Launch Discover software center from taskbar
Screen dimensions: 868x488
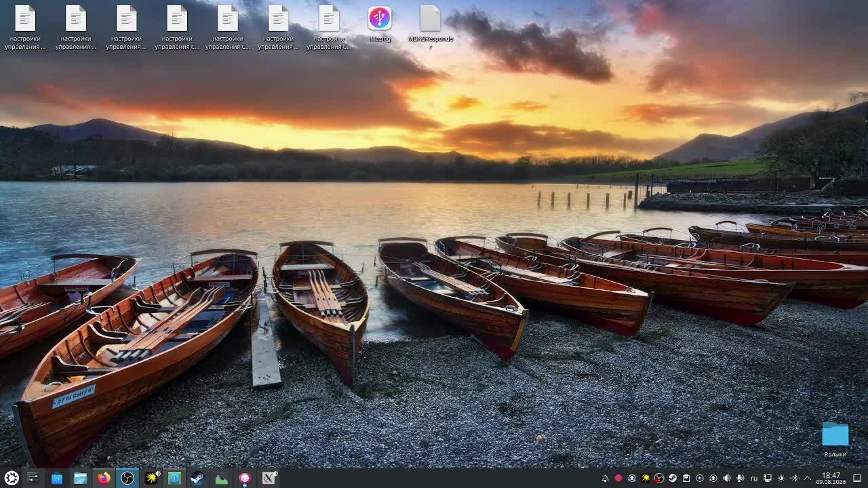[x=57, y=478]
